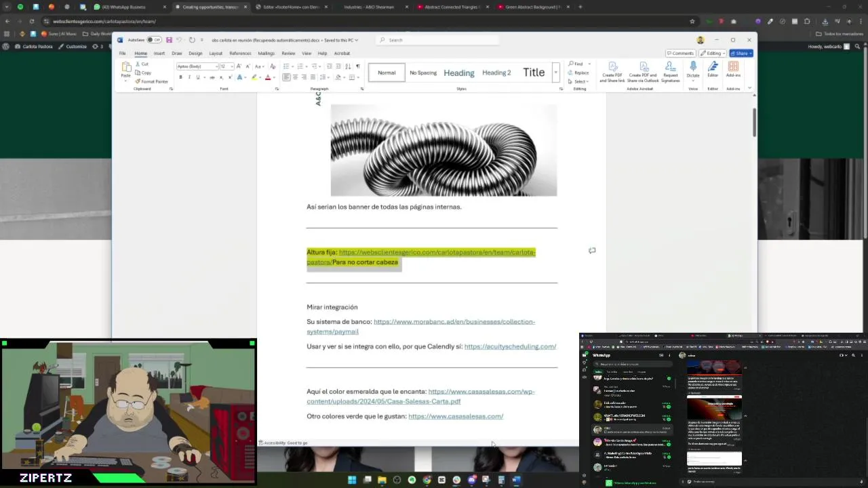Open Add-ins icon
868x488 pixels.
click(x=733, y=70)
